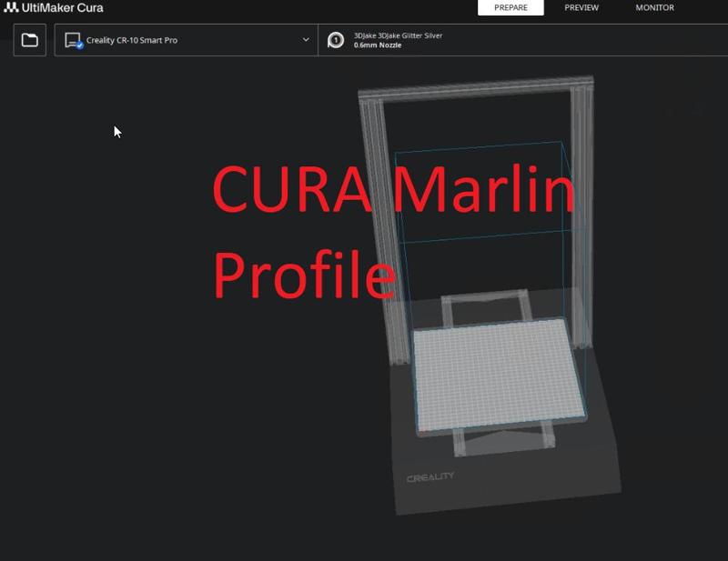The image size is (728, 561).
Task: Click the blue checkmark badge on the printer icon
Action: [81, 45]
